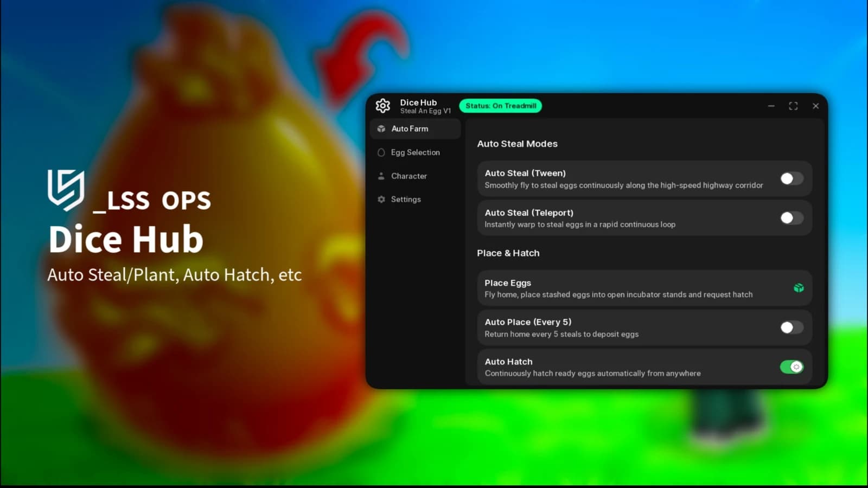Viewport: 868px width, 488px height.
Task: Select the Auto Farm tab
Action: click(416, 129)
